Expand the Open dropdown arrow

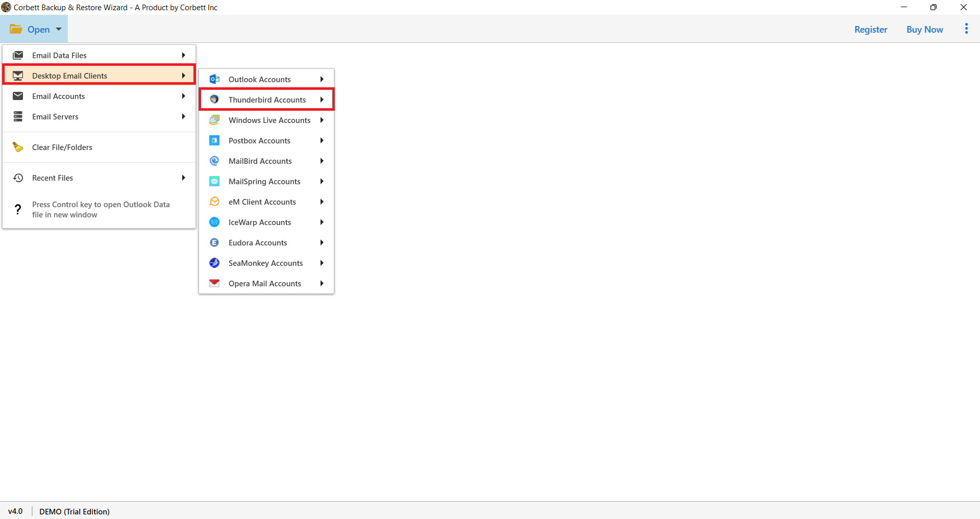pos(59,29)
